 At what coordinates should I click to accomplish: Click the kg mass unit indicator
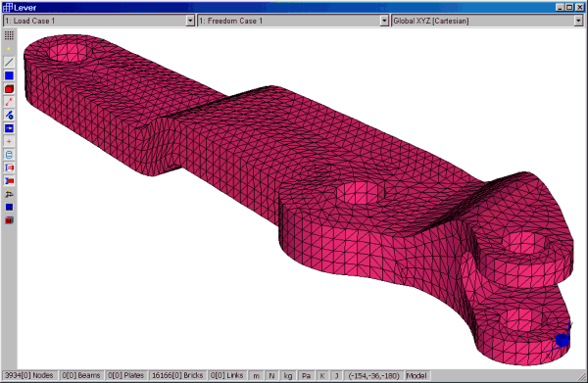[288, 375]
